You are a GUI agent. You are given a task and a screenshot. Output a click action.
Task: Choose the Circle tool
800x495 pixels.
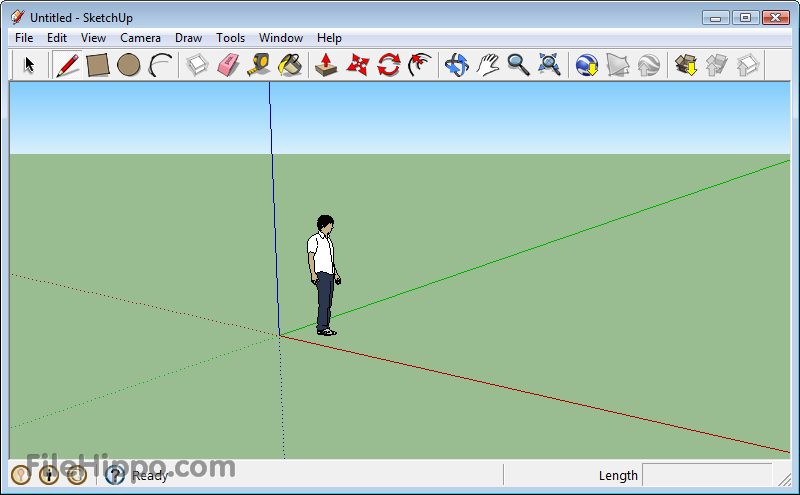[x=129, y=65]
